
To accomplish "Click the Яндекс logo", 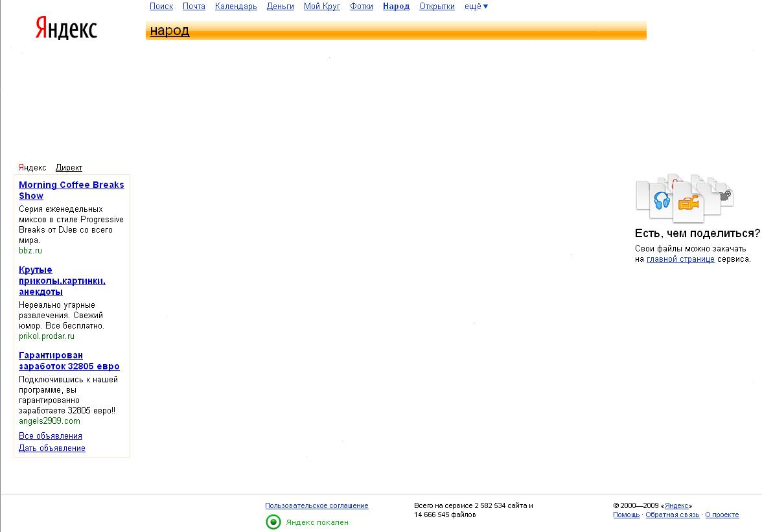I will tap(66, 28).
